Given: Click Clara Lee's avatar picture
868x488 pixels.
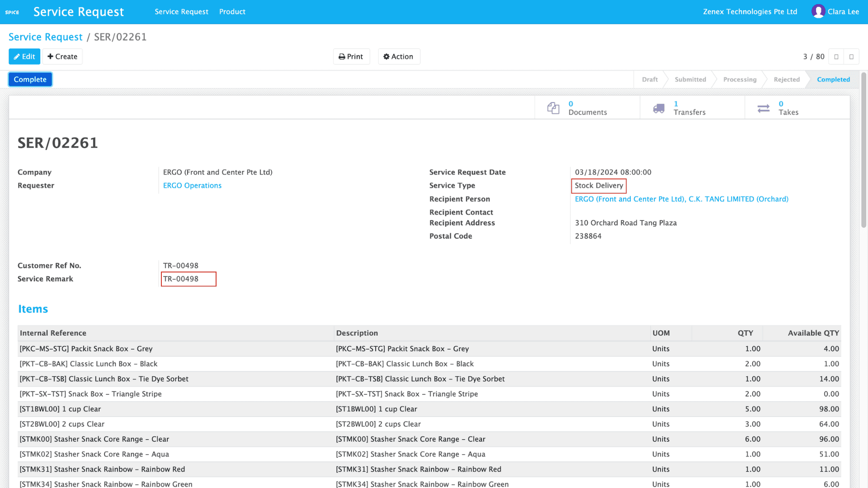Looking at the screenshot, I should [x=818, y=11].
